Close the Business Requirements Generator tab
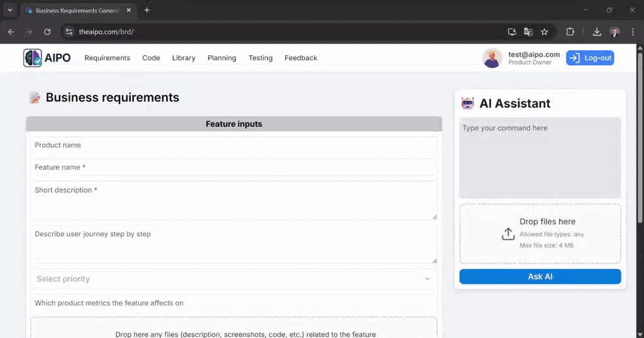This screenshot has width=644, height=338. (128, 10)
